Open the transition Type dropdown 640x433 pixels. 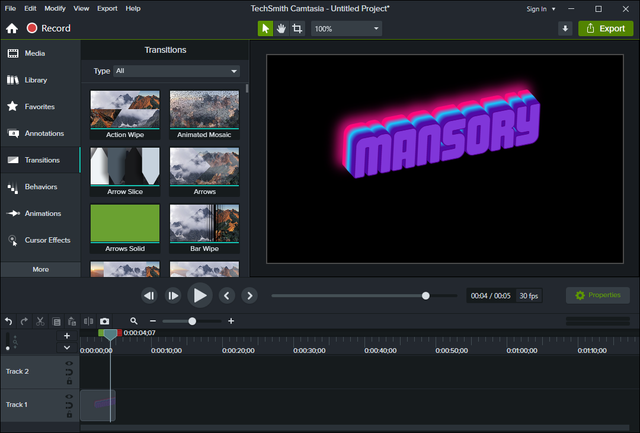[x=176, y=71]
